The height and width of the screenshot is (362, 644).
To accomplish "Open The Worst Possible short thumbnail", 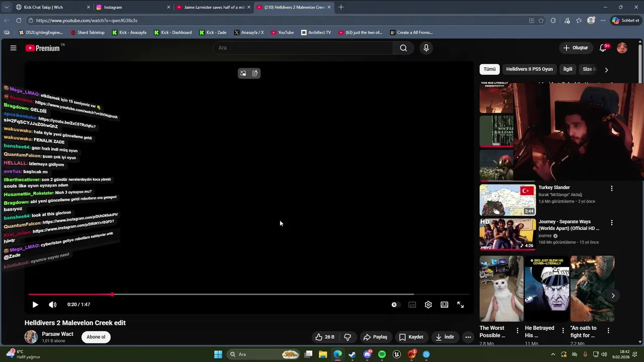I will [502, 289].
